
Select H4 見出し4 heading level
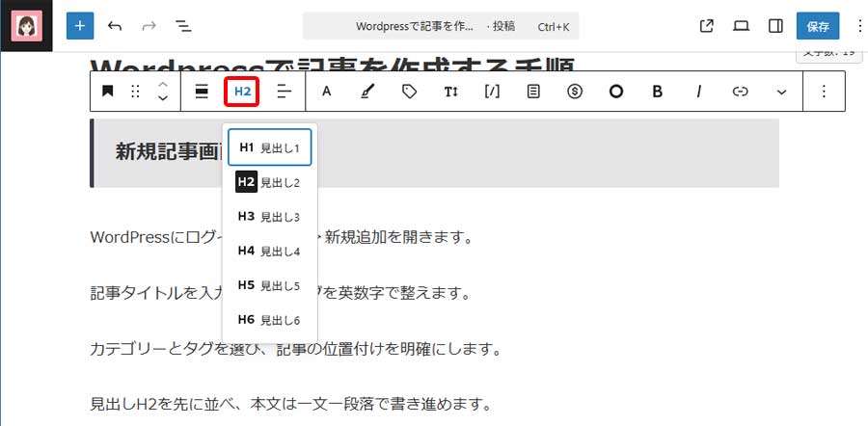270,252
